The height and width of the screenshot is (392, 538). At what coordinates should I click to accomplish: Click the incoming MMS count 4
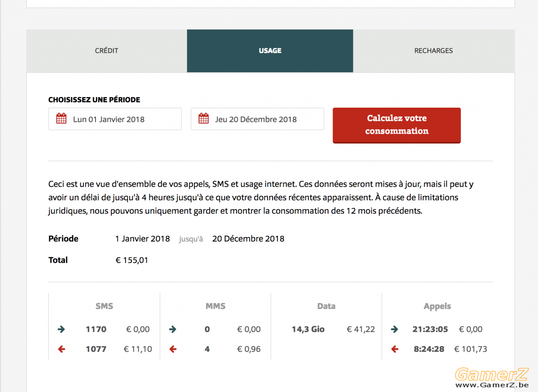click(x=207, y=349)
